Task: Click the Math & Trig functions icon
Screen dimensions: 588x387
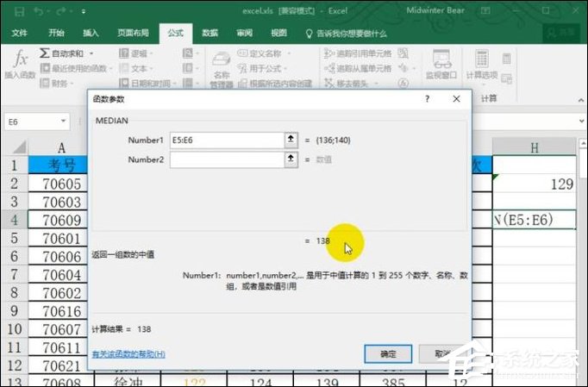Action: pyautogui.click(x=188, y=68)
